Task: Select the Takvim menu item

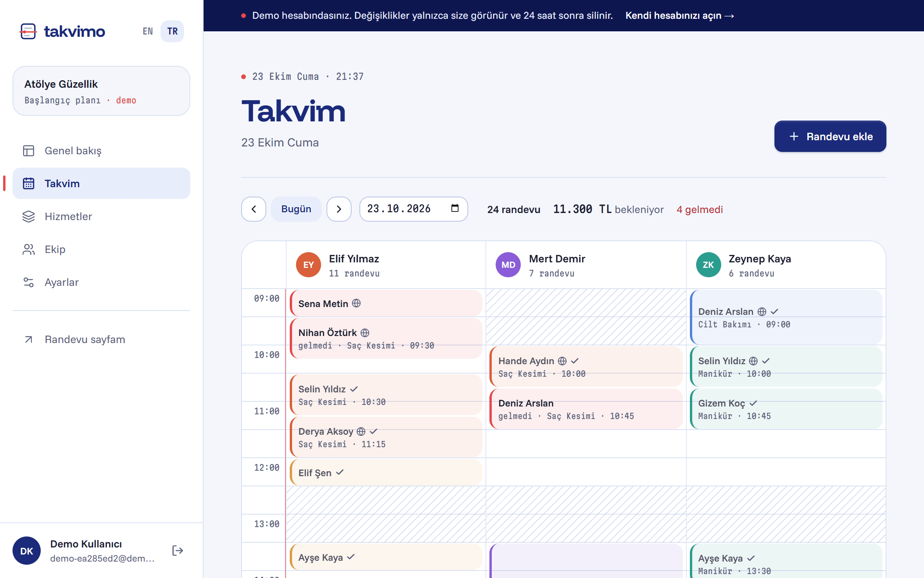Action: click(x=101, y=183)
